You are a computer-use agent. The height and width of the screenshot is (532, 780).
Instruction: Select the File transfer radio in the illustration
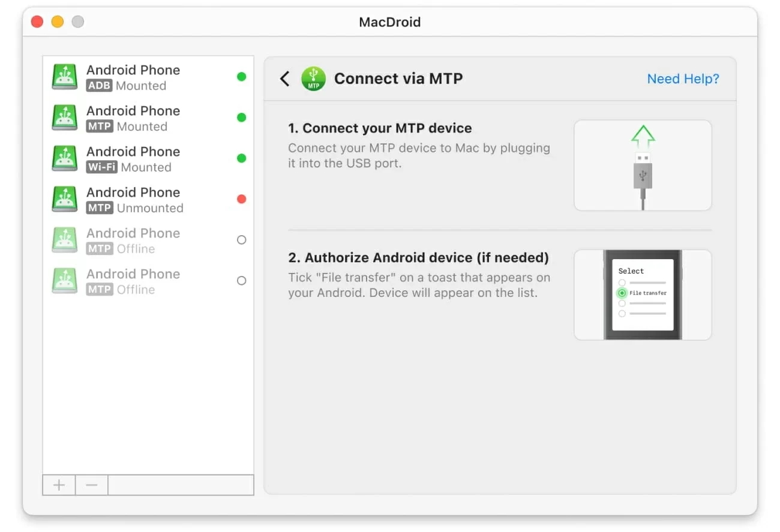pyautogui.click(x=622, y=293)
